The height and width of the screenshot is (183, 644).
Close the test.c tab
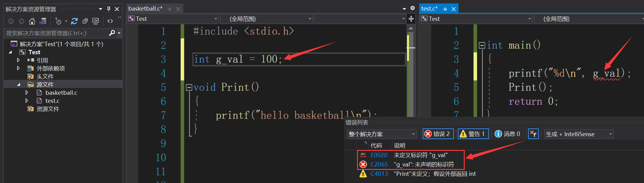[454, 9]
